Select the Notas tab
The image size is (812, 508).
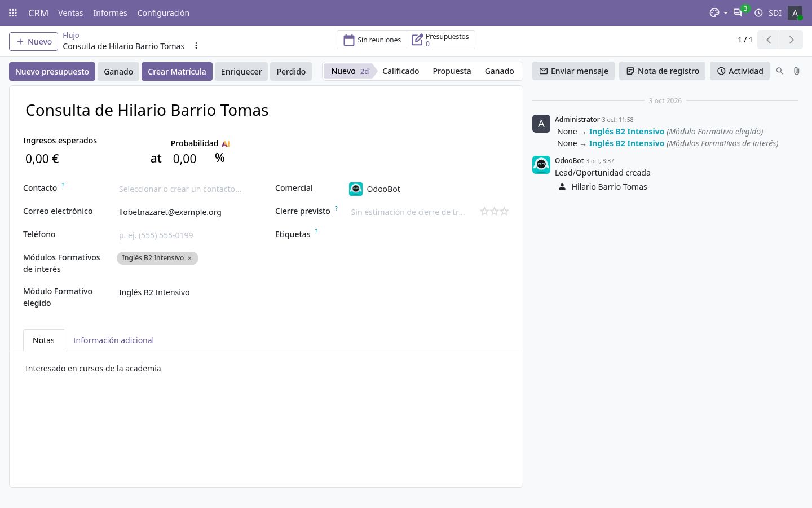(x=43, y=340)
